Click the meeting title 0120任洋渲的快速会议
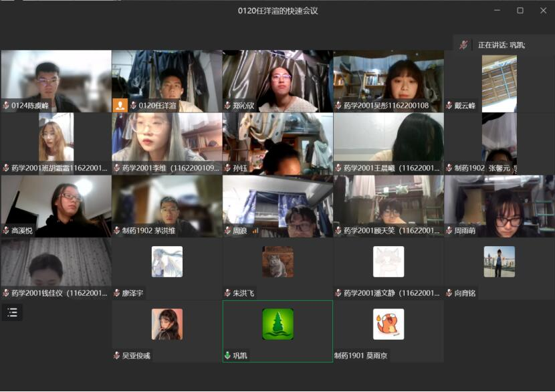The width and height of the screenshot is (555, 392). coord(277,11)
